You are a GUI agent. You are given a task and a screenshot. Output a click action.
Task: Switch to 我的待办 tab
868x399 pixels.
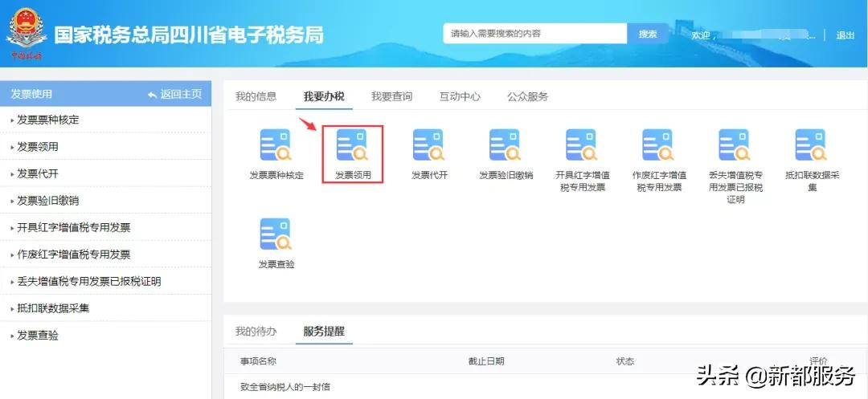(x=256, y=332)
